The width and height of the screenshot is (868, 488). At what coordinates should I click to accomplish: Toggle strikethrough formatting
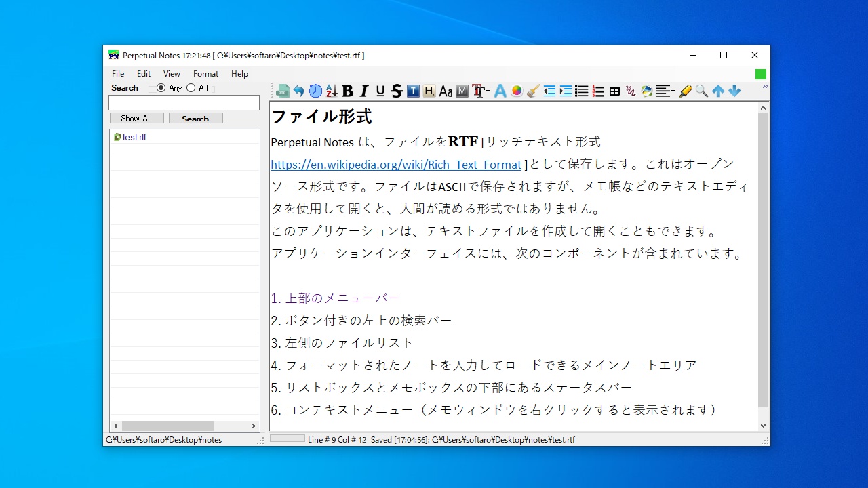397,91
